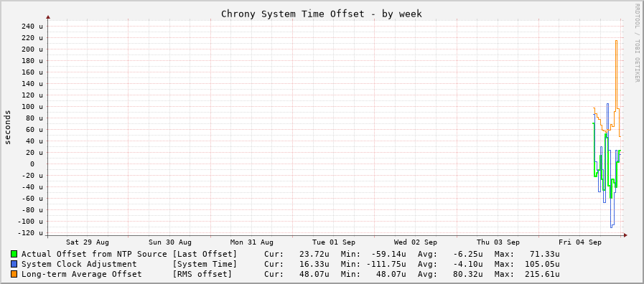The width and height of the screenshot is (644, 284).
Task: Click System Clock maximum value 105.05u
Action: click(x=542, y=264)
